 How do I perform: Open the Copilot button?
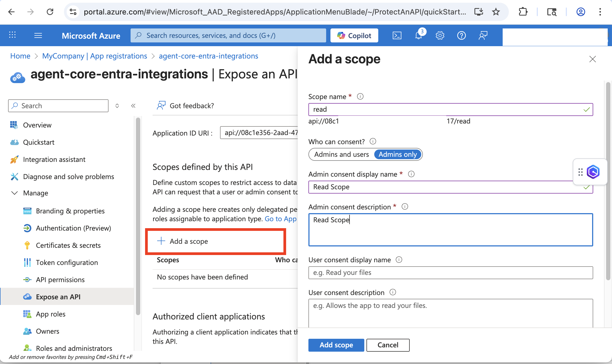(x=354, y=35)
